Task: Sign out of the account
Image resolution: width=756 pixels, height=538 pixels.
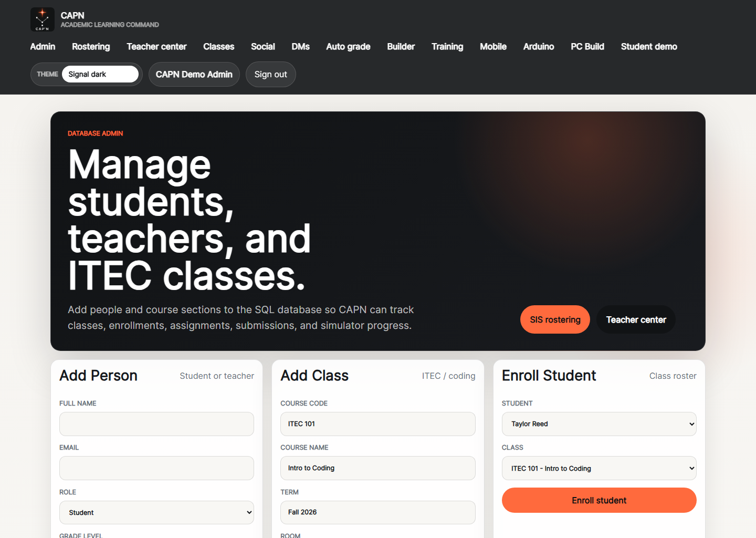Action: pos(271,75)
